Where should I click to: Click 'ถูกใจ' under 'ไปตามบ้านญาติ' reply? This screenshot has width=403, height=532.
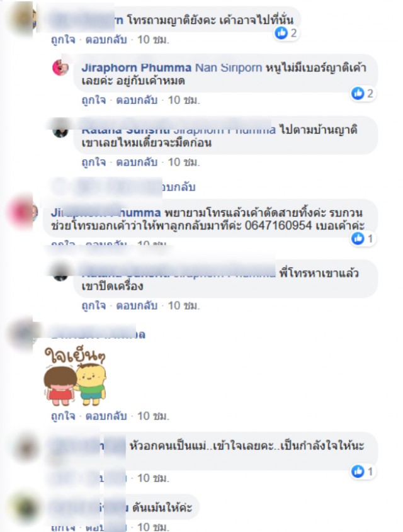[x=94, y=162]
